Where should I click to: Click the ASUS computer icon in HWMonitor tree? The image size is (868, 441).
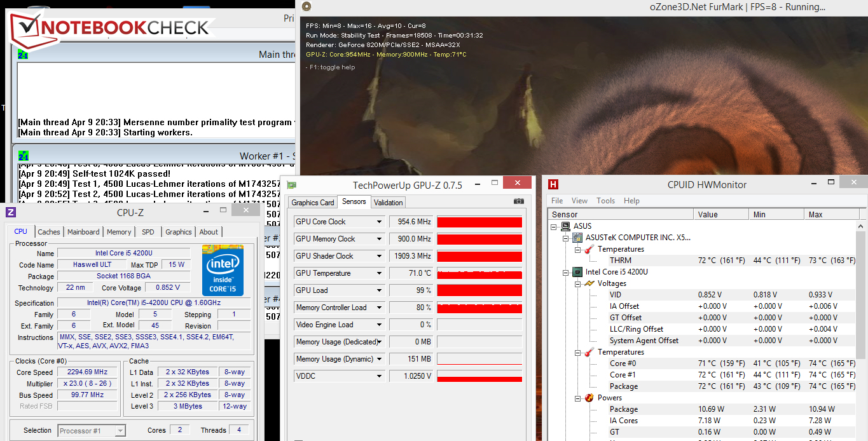coord(566,226)
